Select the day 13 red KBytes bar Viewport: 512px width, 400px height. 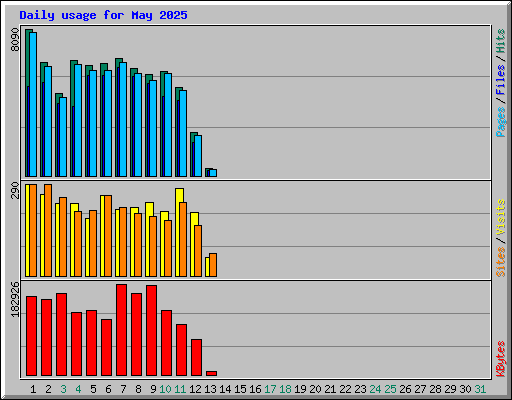point(211,373)
